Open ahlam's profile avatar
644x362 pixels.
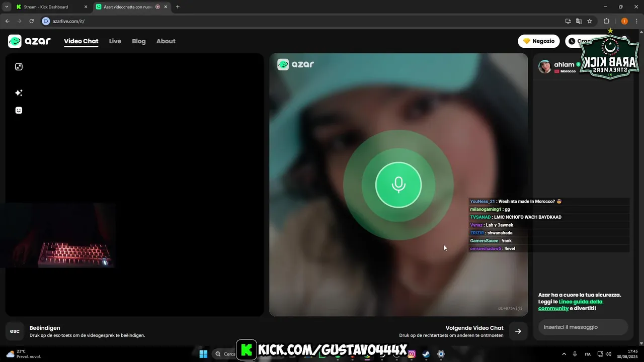click(x=545, y=67)
